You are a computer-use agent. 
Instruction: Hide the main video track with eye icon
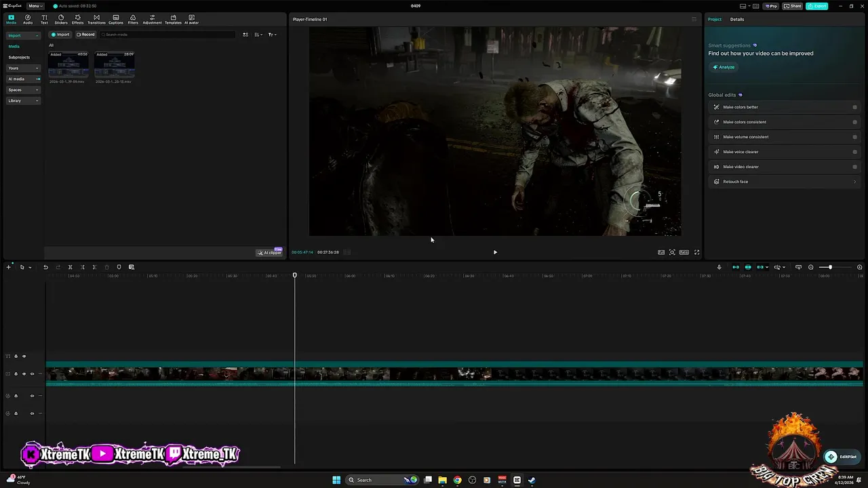click(24, 373)
